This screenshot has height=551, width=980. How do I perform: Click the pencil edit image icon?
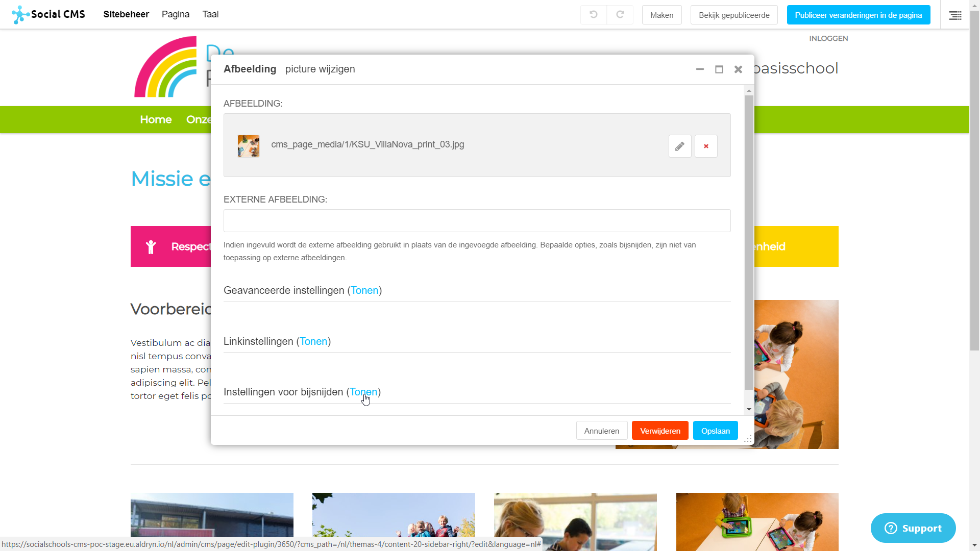pos(680,146)
